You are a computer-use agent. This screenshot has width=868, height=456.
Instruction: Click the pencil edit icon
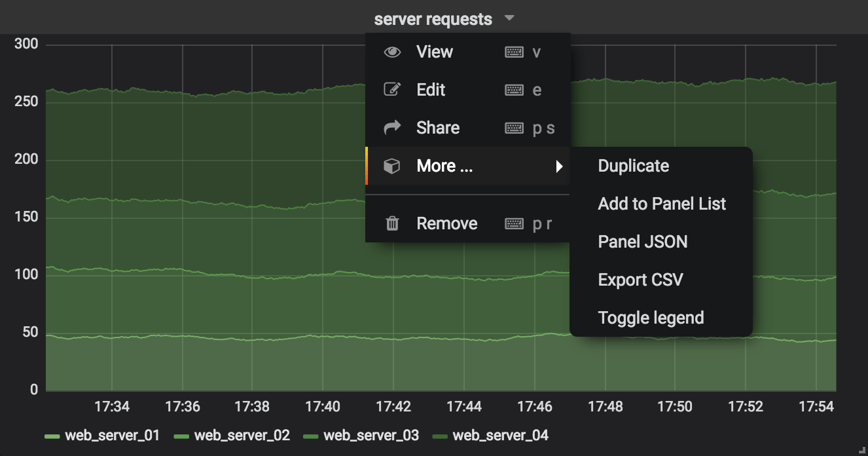pyautogui.click(x=392, y=90)
